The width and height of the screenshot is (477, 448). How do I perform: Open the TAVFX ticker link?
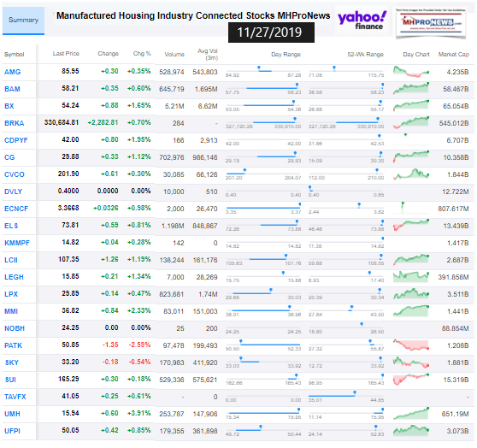pos(15,397)
